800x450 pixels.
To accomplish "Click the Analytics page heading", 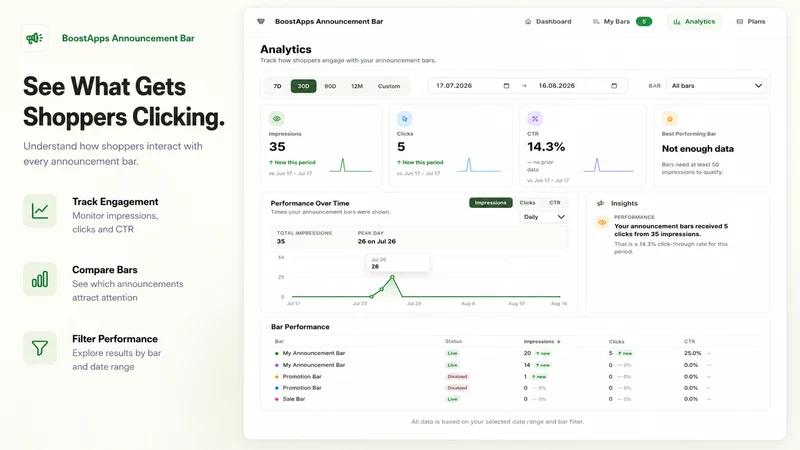I will click(286, 49).
